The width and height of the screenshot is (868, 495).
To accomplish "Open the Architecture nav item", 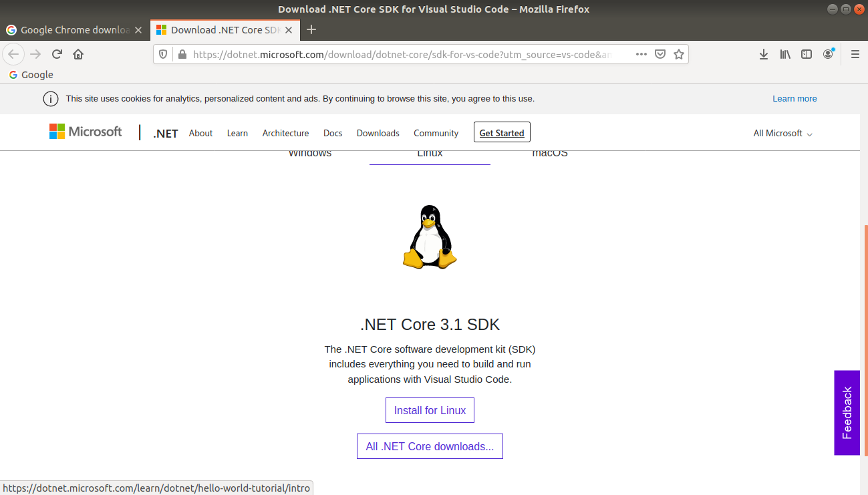I will (x=285, y=133).
